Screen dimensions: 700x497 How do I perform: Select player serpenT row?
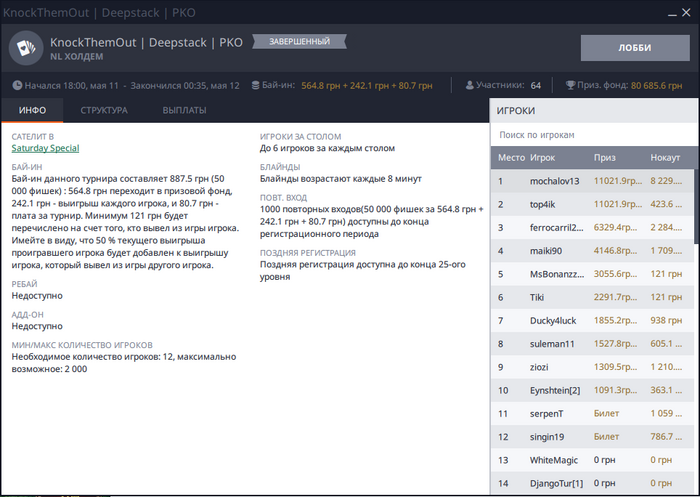pyautogui.click(x=592, y=413)
